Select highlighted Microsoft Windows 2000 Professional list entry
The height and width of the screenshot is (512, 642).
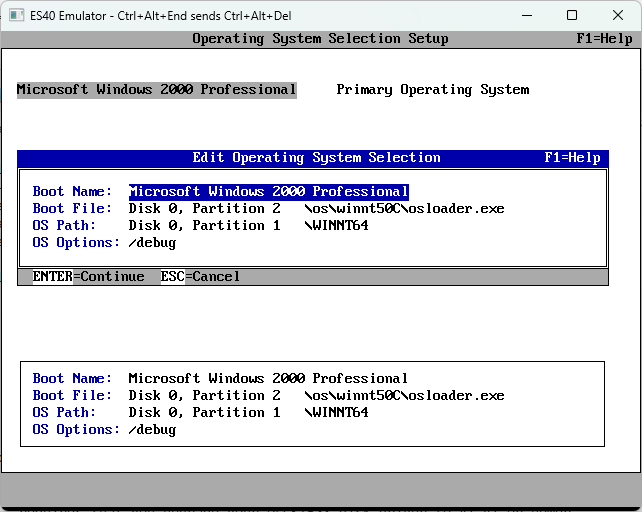tap(156, 90)
